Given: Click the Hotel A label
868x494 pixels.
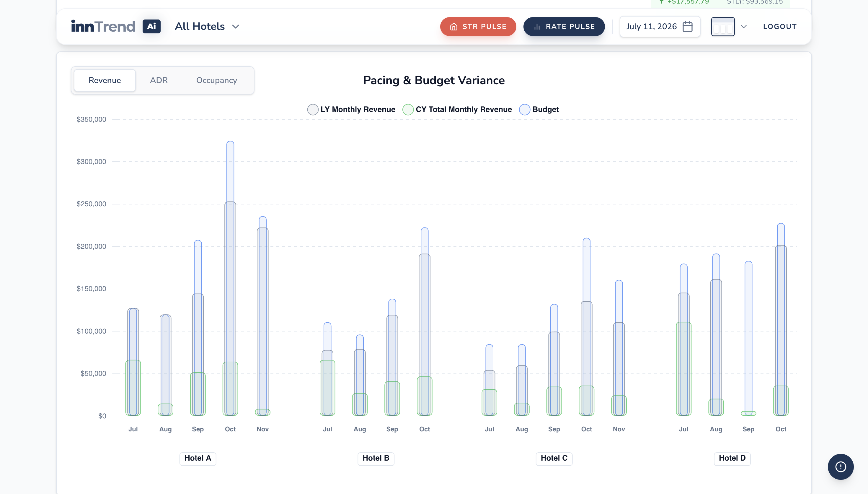Looking at the screenshot, I should pos(198,458).
